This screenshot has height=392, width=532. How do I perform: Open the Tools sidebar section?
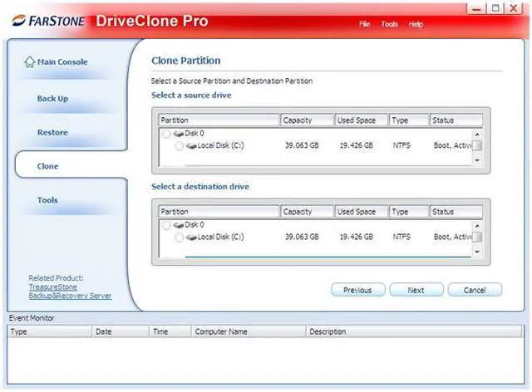pyautogui.click(x=47, y=200)
